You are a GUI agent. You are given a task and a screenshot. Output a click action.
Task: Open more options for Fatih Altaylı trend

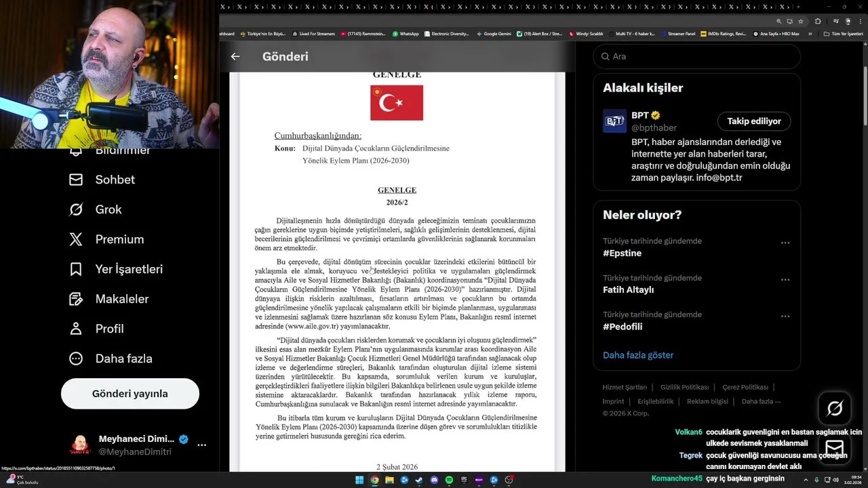point(785,279)
